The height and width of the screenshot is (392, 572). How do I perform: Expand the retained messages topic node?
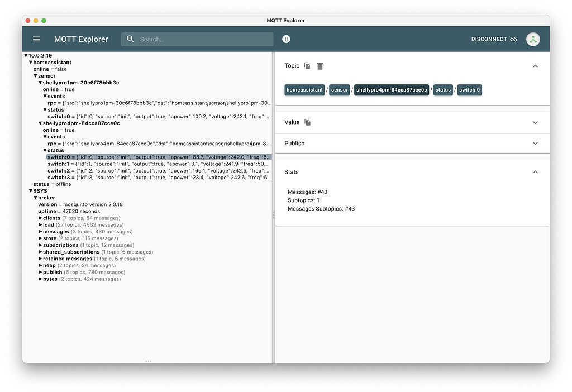tap(40, 259)
